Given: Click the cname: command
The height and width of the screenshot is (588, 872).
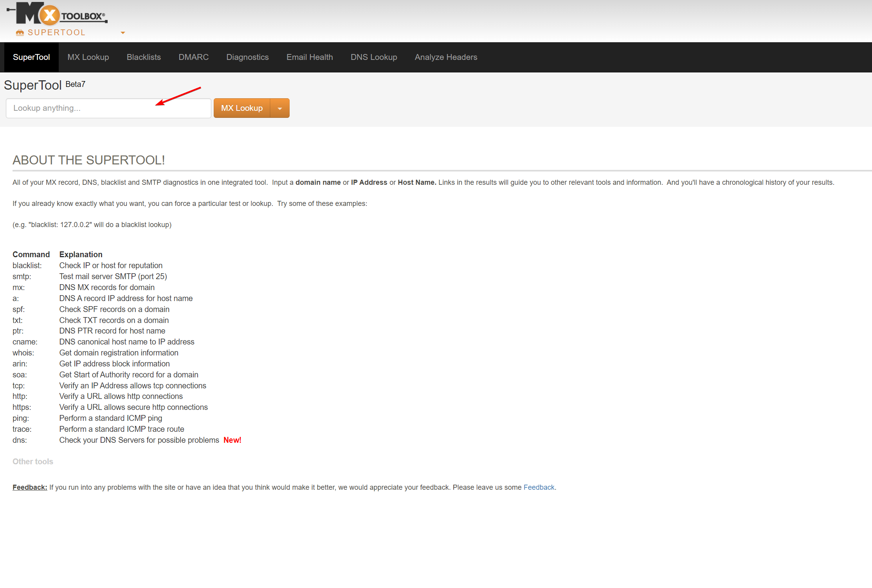Looking at the screenshot, I should pyautogui.click(x=25, y=342).
